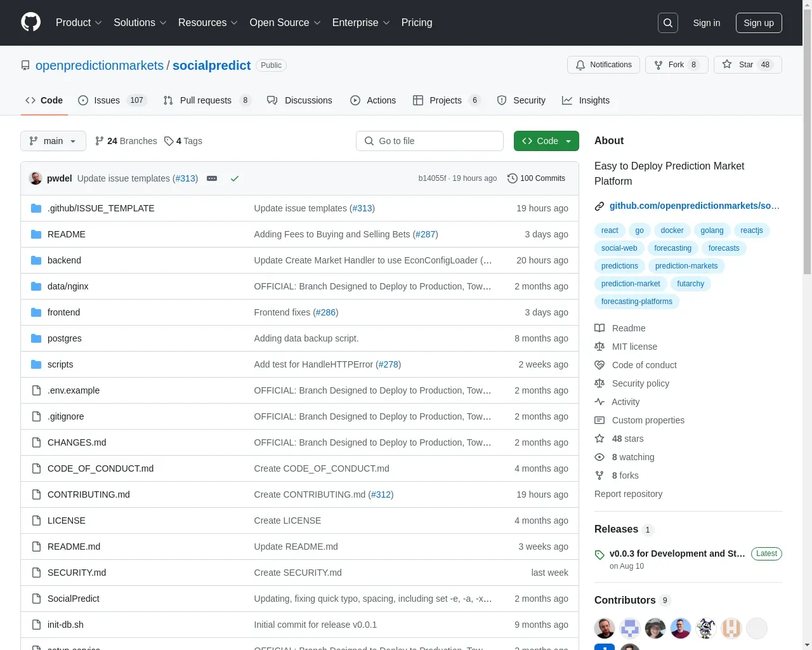Click the bell Notifications button
812x650 pixels.
point(603,65)
